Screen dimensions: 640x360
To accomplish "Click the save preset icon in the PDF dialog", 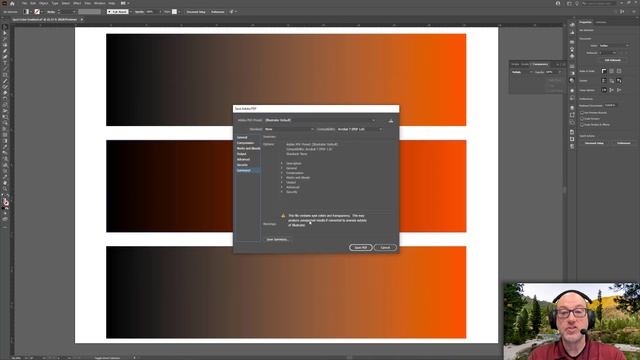I will (391, 120).
